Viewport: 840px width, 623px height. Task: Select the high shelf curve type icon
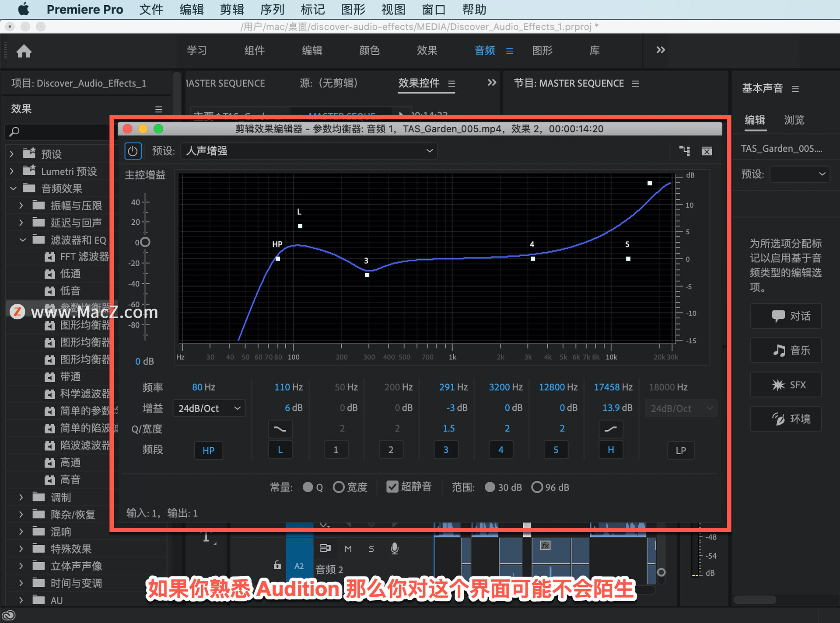610,429
